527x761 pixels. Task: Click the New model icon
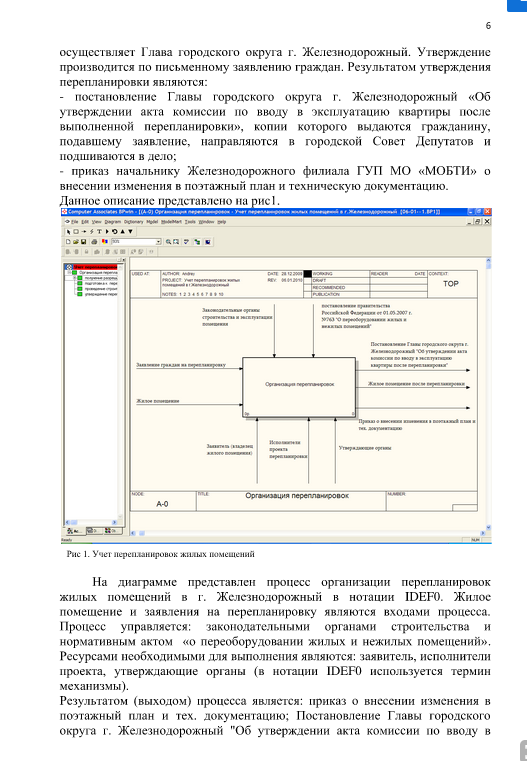[x=68, y=242]
